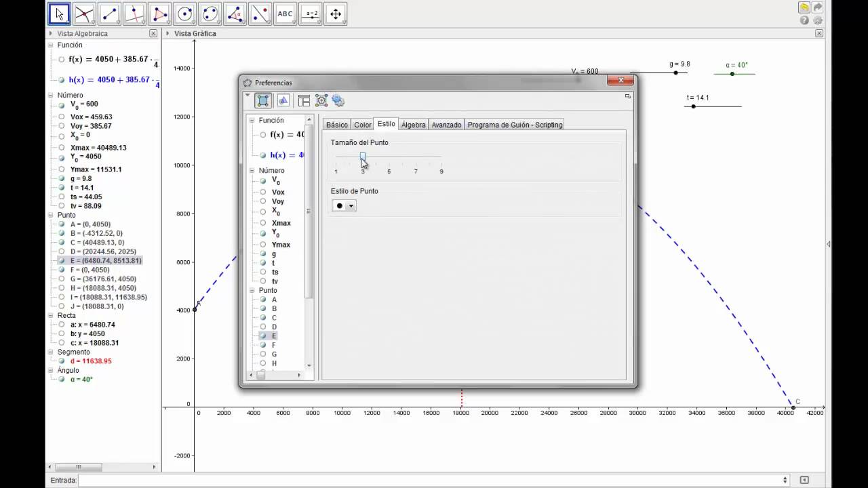Collapse Número group in algebra view
The width and height of the screenshot is (868, 488).
51,96
